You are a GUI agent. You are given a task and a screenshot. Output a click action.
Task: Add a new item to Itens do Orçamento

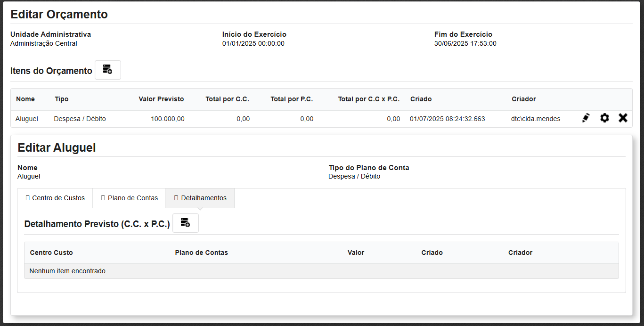[108, 70]
